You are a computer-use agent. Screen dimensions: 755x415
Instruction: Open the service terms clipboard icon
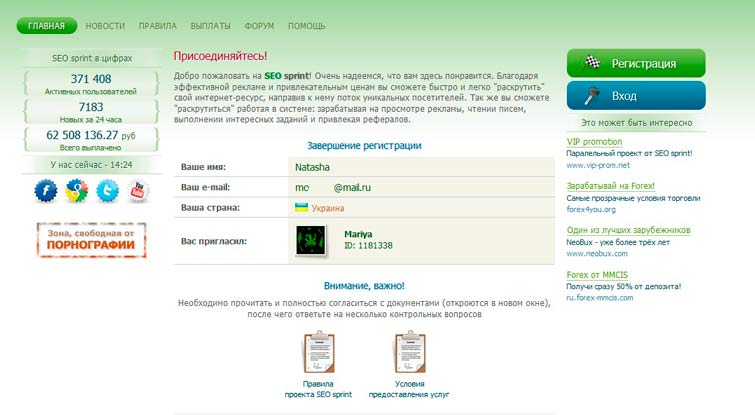[410, 352]
